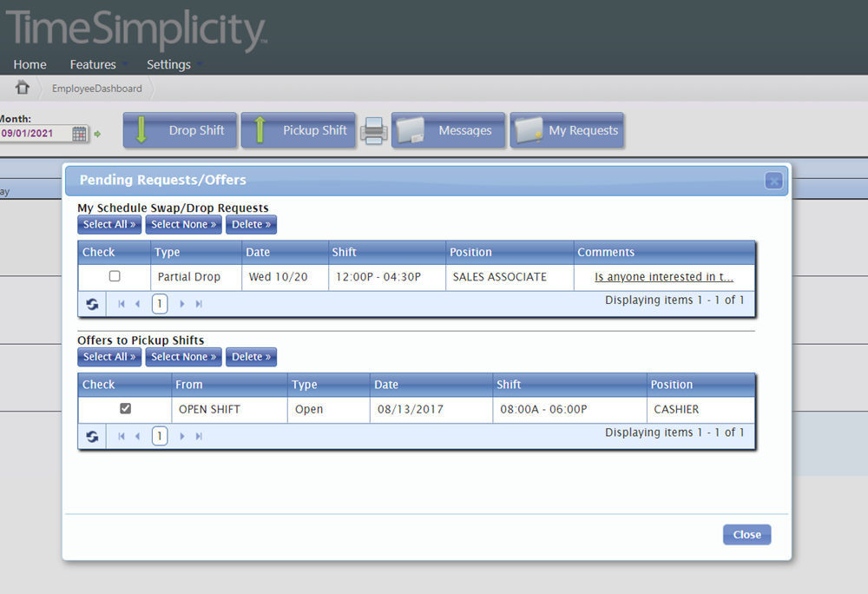This screenshot has height=594, width=868.
Task: Check the Partial Drop request checkbox
Action: [x=113, y=275]
